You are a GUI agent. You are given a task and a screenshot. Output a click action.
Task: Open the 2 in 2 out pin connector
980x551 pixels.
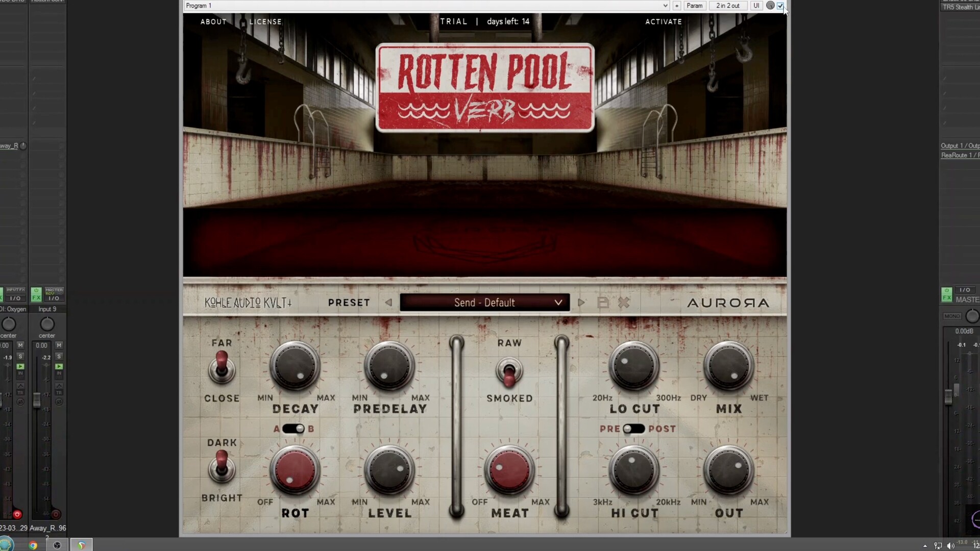[727, 6]
